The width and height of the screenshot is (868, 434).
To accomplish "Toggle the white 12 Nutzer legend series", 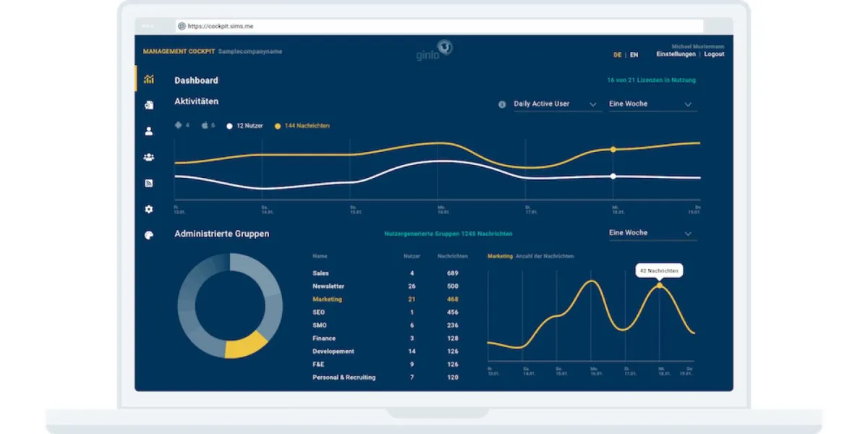I will (244, 126).
